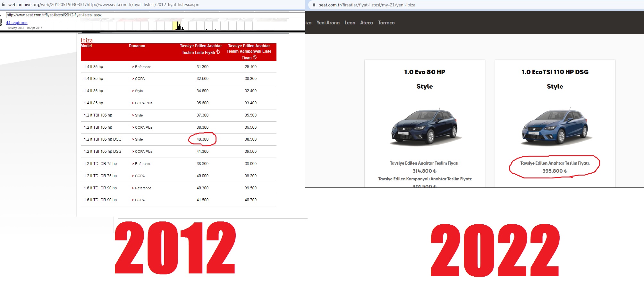
Task: Click the campaign price 36.500
Action: [x=250, y=127]
